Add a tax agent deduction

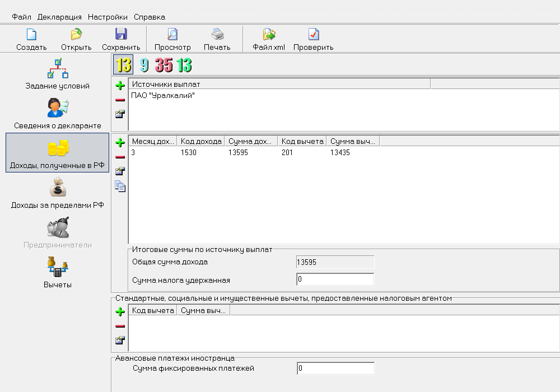point(120,312)
